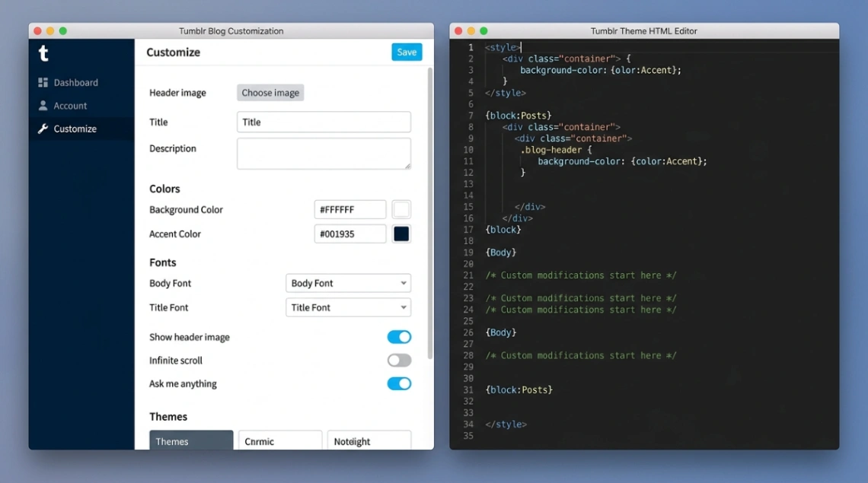Select the Themes tab under Themes

click(x=191, y=440)
